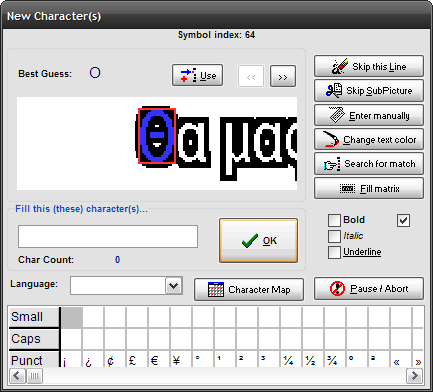Select the Punct character row tab
The width and height of the screenshot is (433, 392).
(34, 360)
